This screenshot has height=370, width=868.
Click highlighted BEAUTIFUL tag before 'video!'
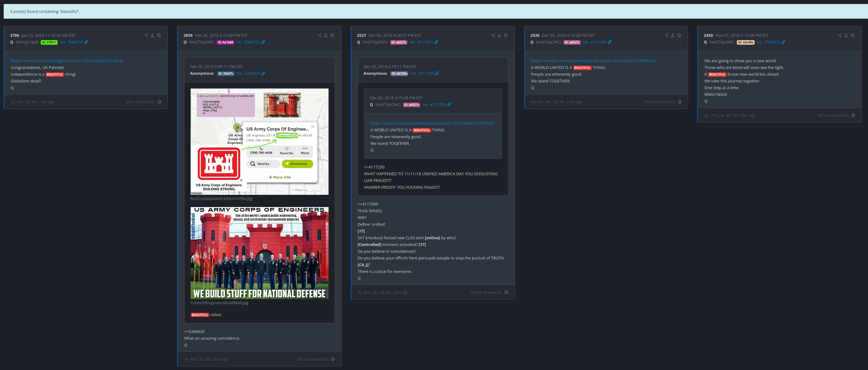pyautogui.click(x=200, y=315)
